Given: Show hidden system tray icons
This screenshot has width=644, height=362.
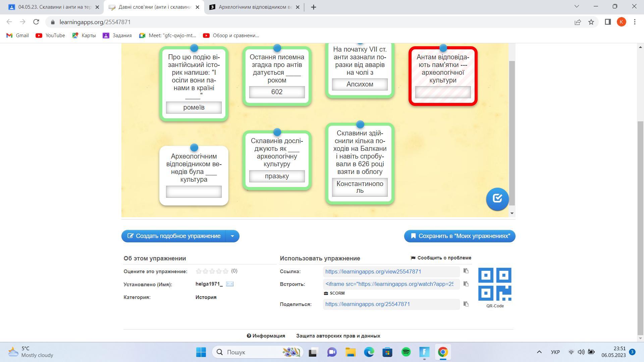Looking at the screenshot, I should pos(539,352).
